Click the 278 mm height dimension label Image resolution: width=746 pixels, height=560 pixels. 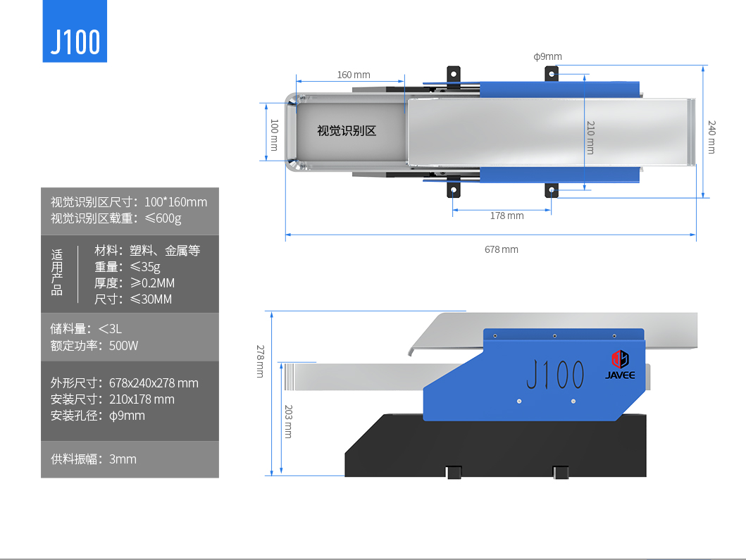[259, 361]
